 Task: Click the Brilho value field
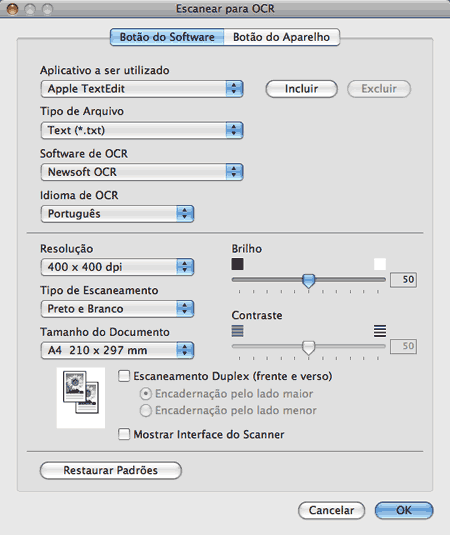(x=403, y=280)
